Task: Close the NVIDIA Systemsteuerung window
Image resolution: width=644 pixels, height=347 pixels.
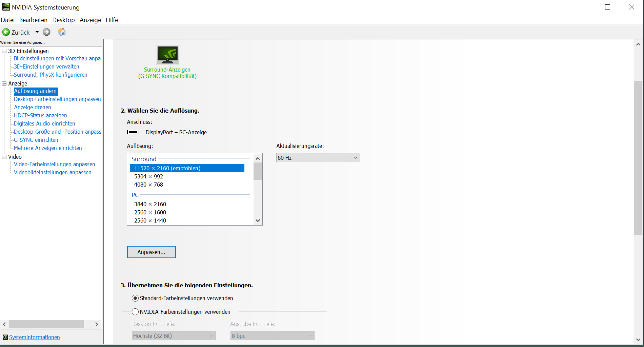Action: pos(631,7)
